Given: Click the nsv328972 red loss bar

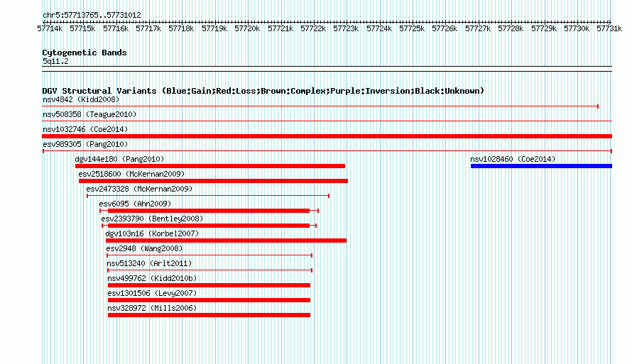Looking at the screenshot, I should [209, 315].
